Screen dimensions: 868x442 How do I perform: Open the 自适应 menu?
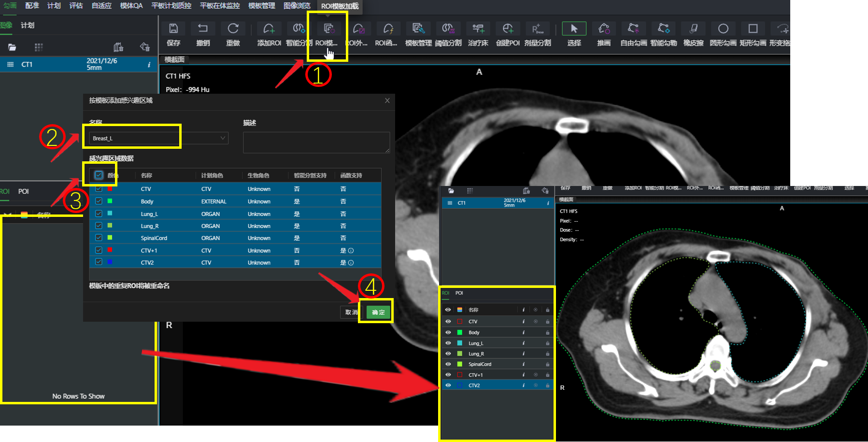[x=101, y=5]
